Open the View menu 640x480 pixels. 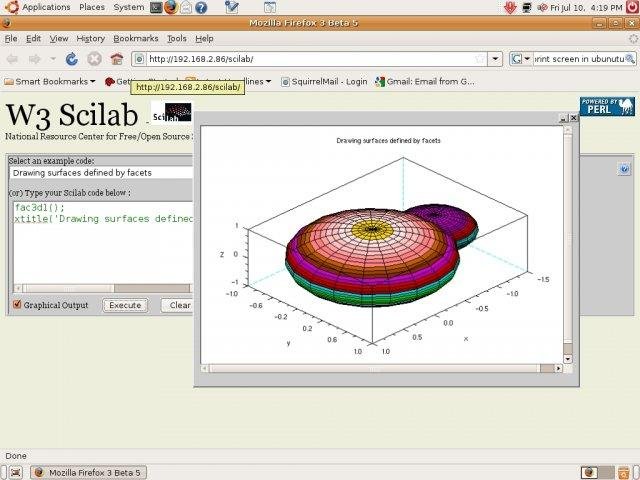pos(59,38)
